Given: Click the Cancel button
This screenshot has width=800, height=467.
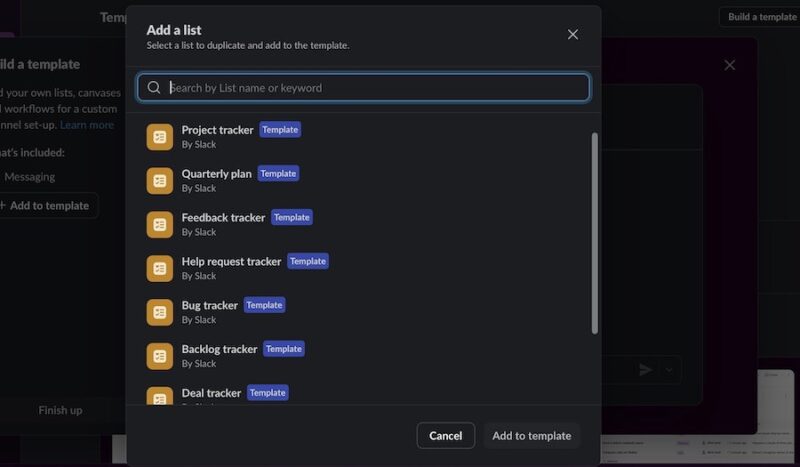Looking at the screenshot, I should click(445, 435).
